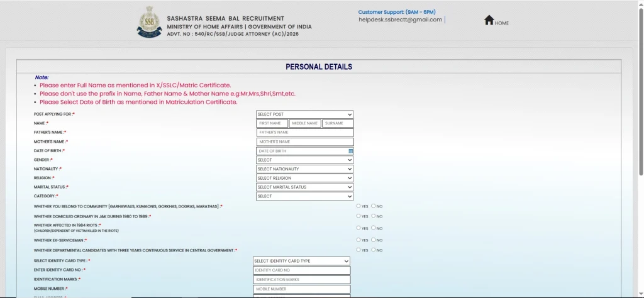
Task: Click the Home house icon
Action: tap(489, 20)
